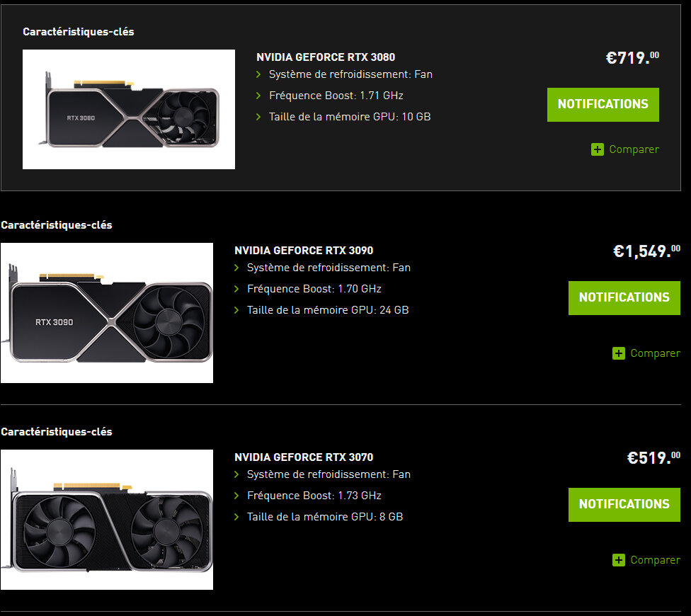Click the RTX 3070 GPU memory chevron
This screenshot has width=691, height=616.
[x=237, y=517]
